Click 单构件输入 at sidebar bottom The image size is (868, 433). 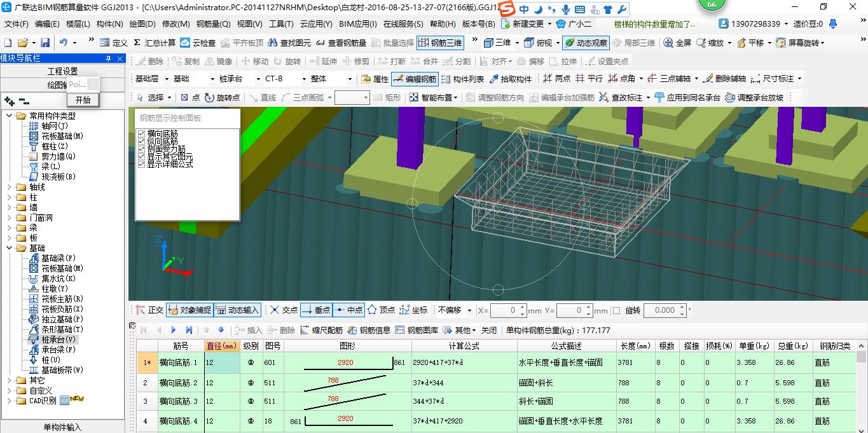pos(62,427)
